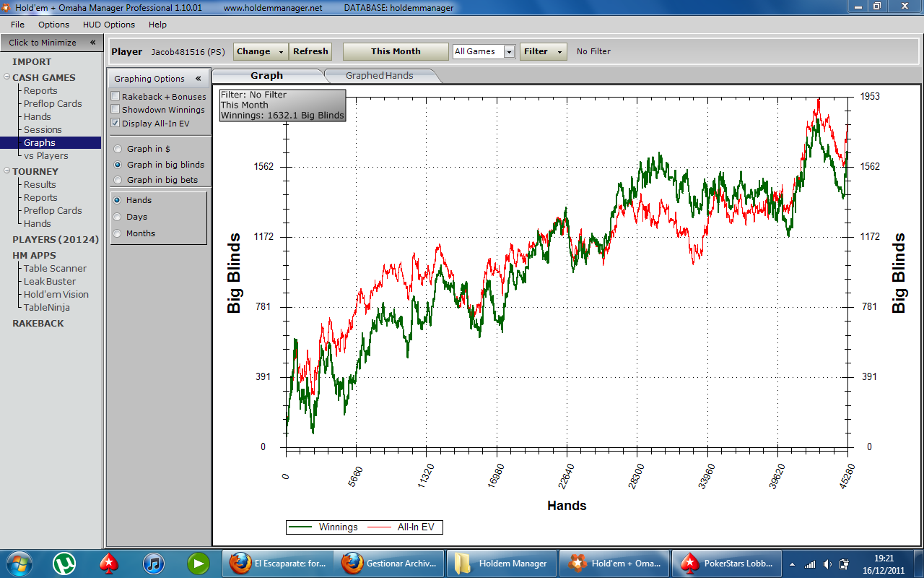Switch to the Graphed Hands tab
The image size is (924, 578).
click(379, 75)
